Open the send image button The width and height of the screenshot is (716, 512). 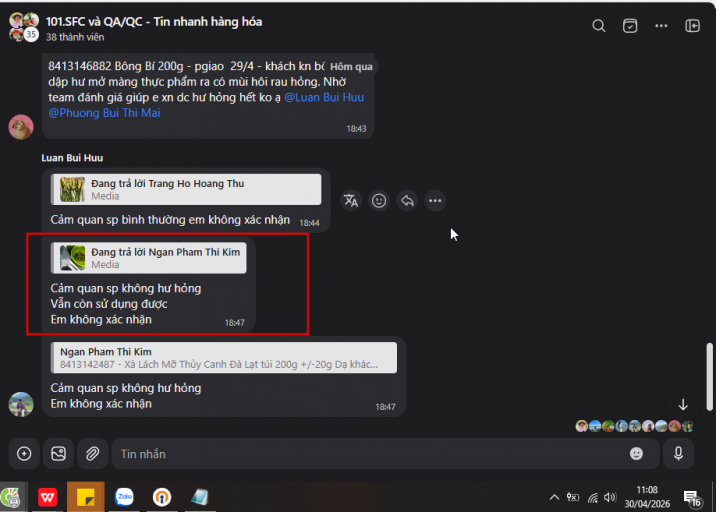[x=58, y=454]
